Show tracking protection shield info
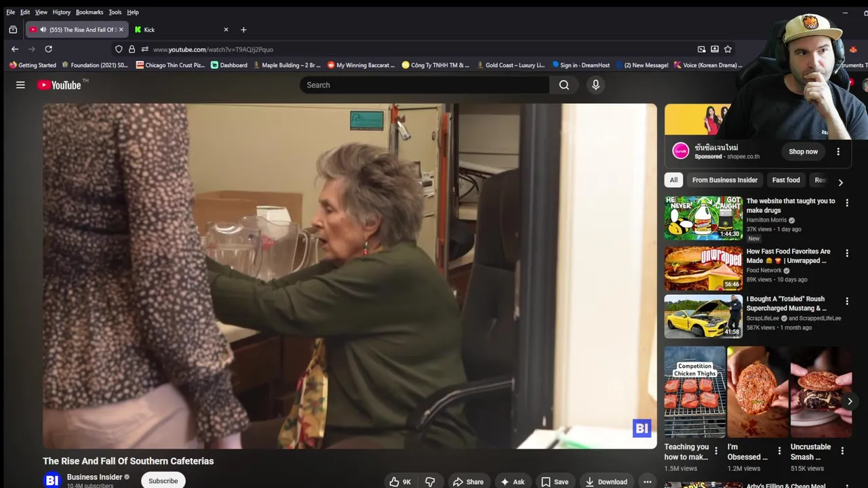This screenshot has width=868, height=488. pyautogui.click(x=119, y=49)
